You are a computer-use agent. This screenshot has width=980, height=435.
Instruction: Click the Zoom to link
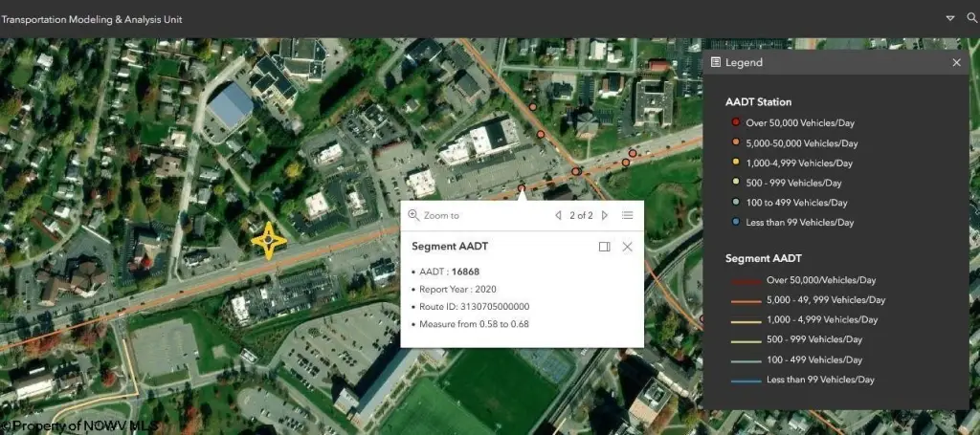pos(441,216)
